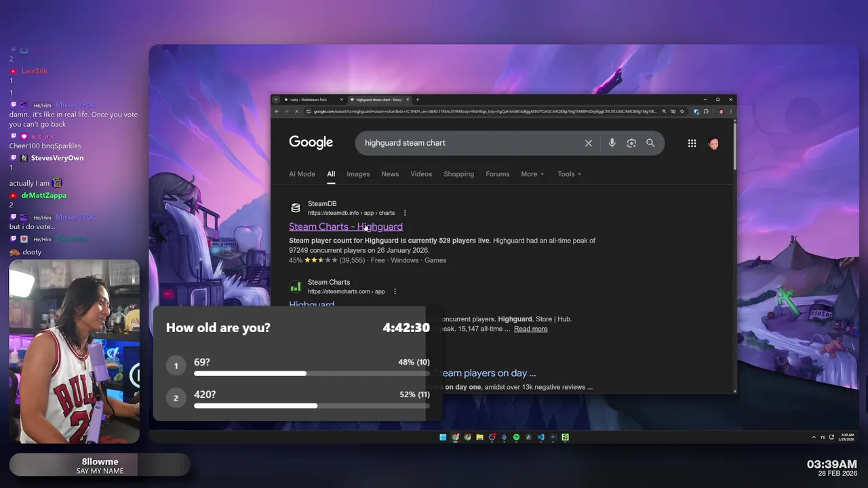Submit search with the magnifier icon
This screenshot has width=868, height=488.
(650, 143)
